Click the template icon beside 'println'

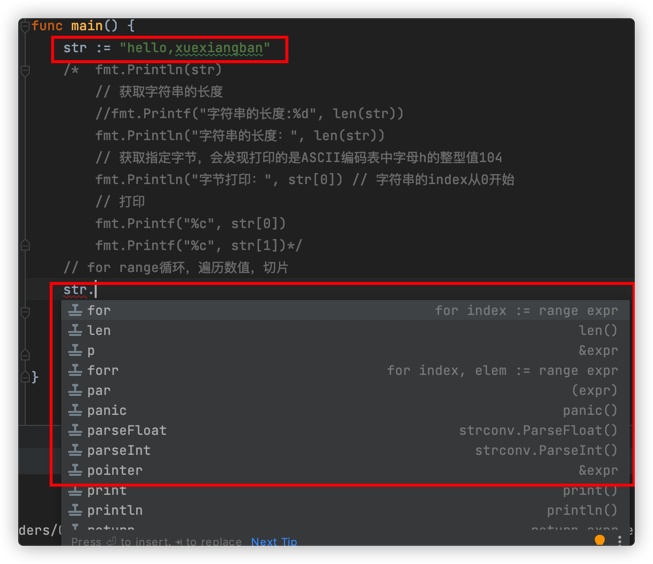(75, 510)
